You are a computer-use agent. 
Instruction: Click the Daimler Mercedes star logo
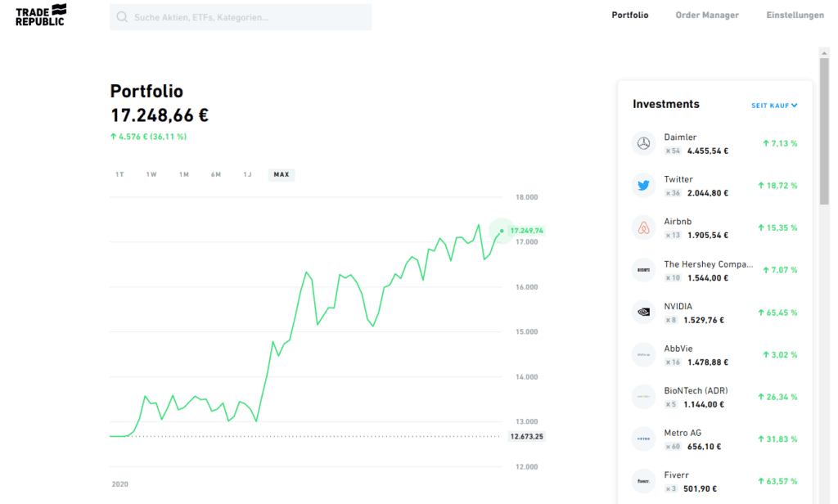pyautogui.click(x=643, y=143)
